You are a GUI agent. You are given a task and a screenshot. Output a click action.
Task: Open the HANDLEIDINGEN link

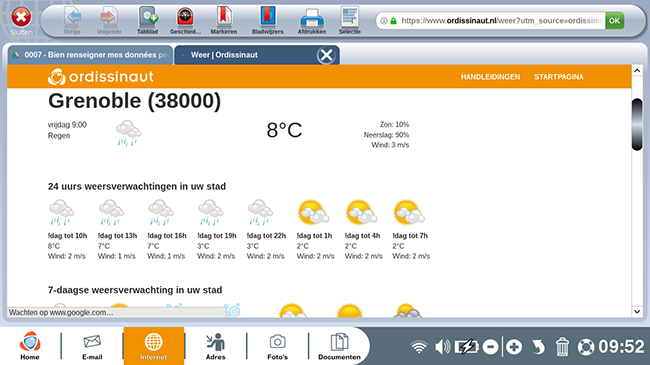490,77
